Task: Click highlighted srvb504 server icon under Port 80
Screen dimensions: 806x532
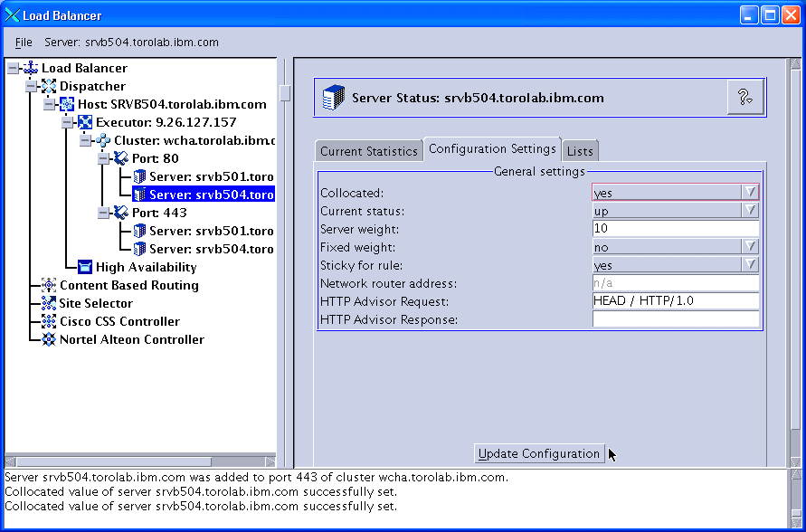Action: [139, 195]
